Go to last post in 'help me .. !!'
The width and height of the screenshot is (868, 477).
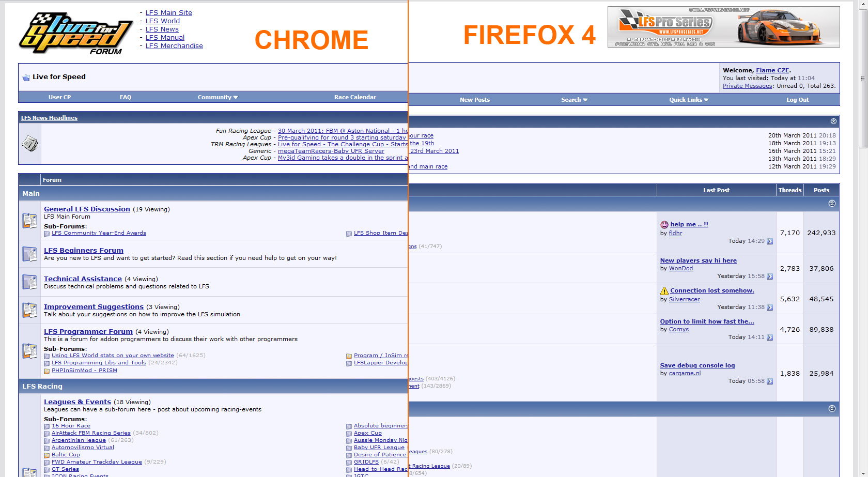tap(770, 241)
